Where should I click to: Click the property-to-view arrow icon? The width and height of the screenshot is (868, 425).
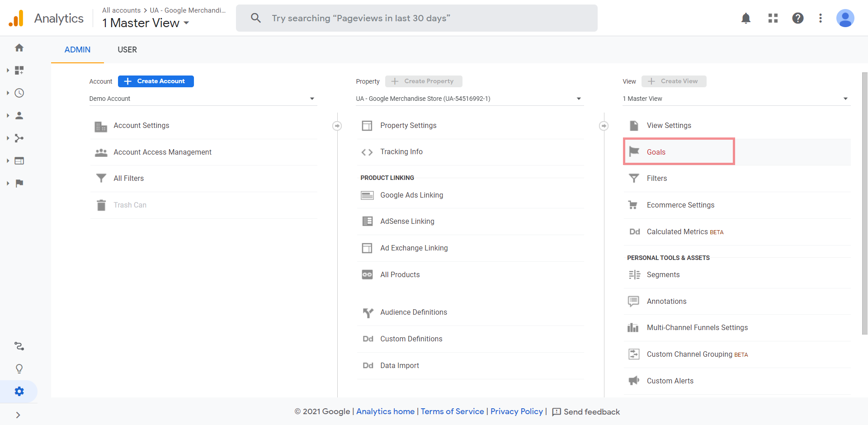(604, 126)
